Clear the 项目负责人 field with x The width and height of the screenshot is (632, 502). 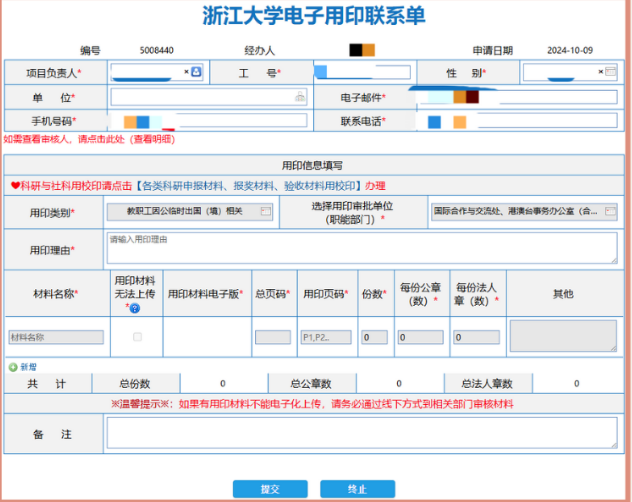tap(186, 72)
